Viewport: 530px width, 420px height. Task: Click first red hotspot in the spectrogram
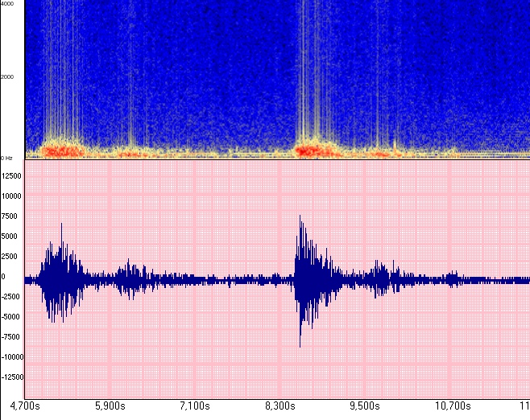[60, 150]
